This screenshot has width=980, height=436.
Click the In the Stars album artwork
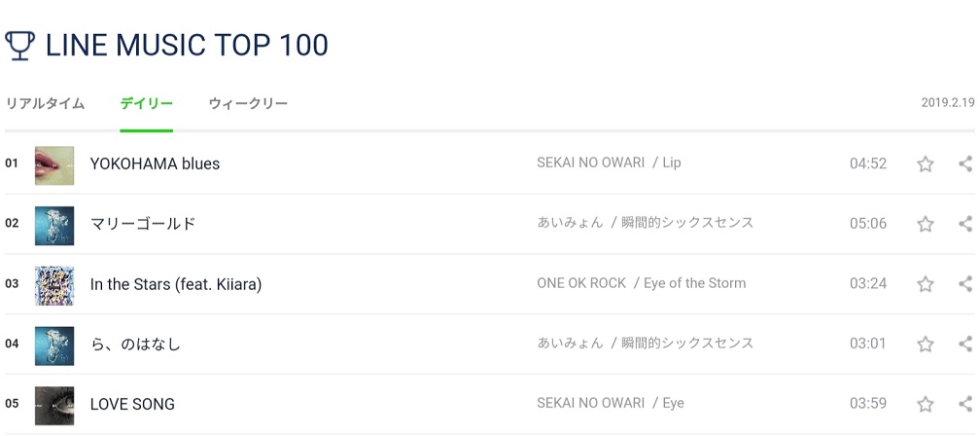click(x=54, y=284)
